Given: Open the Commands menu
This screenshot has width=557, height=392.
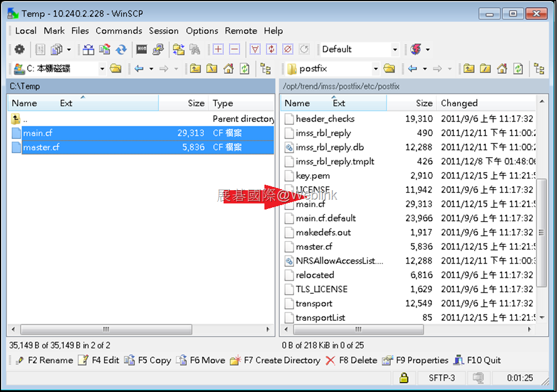Looking at the screenshot, I should [119, 31].
